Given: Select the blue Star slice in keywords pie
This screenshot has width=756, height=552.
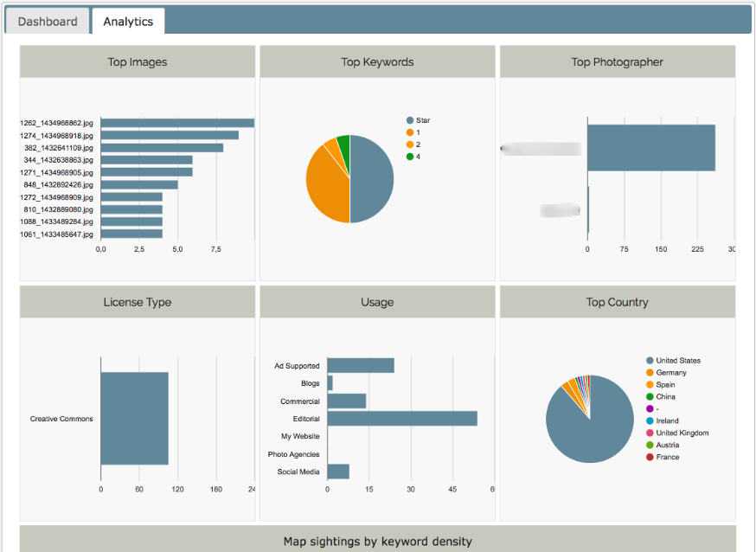Looking at the screenshot, I should click(x=372, y=179).
